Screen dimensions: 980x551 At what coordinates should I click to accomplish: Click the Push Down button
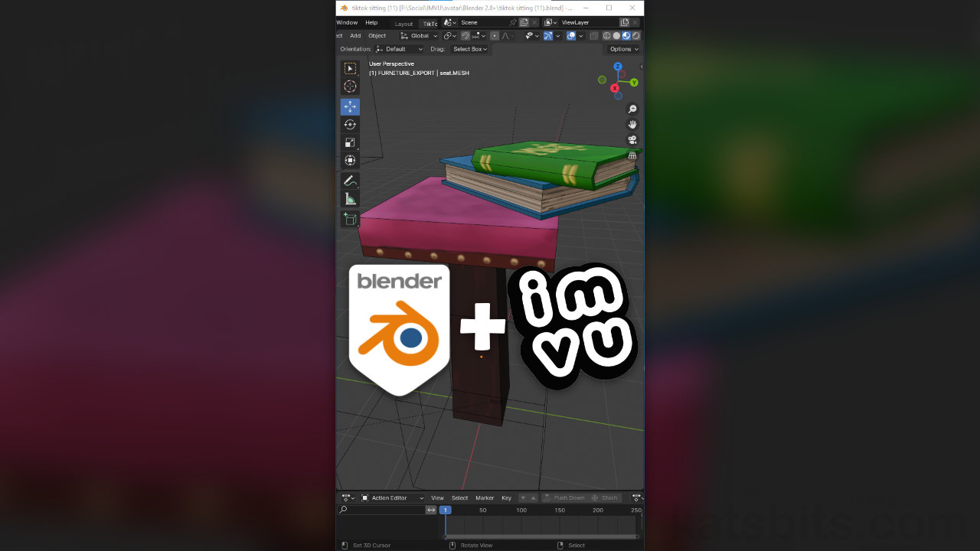pyautogui.click(x=564, y=498)
